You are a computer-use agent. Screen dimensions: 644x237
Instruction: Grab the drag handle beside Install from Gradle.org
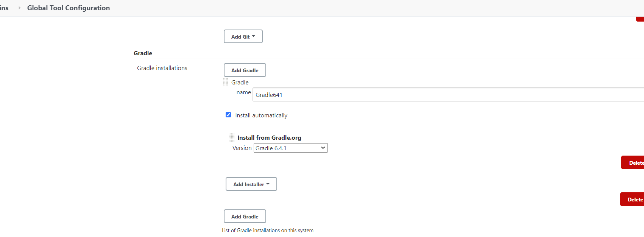click(232, 137)
